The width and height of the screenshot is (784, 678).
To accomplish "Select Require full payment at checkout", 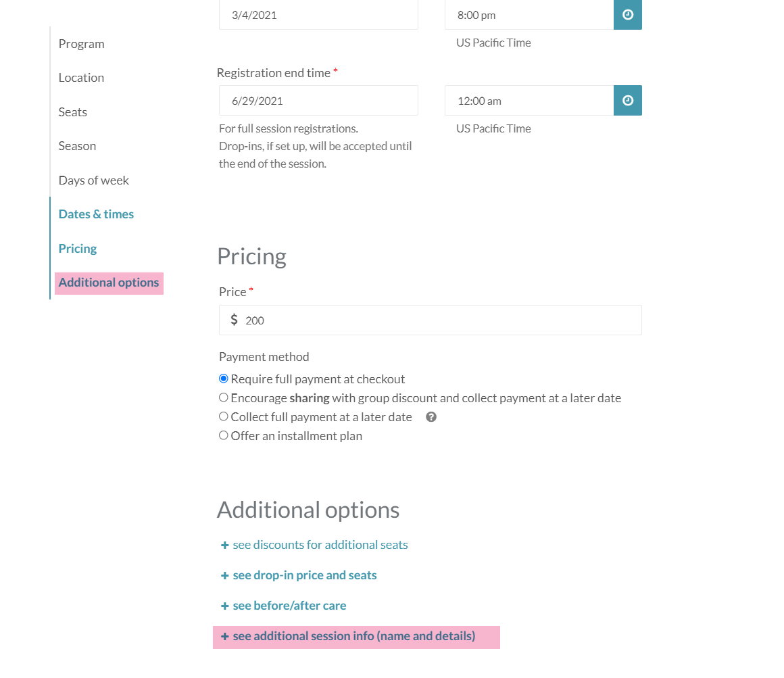I will [224, 379].
